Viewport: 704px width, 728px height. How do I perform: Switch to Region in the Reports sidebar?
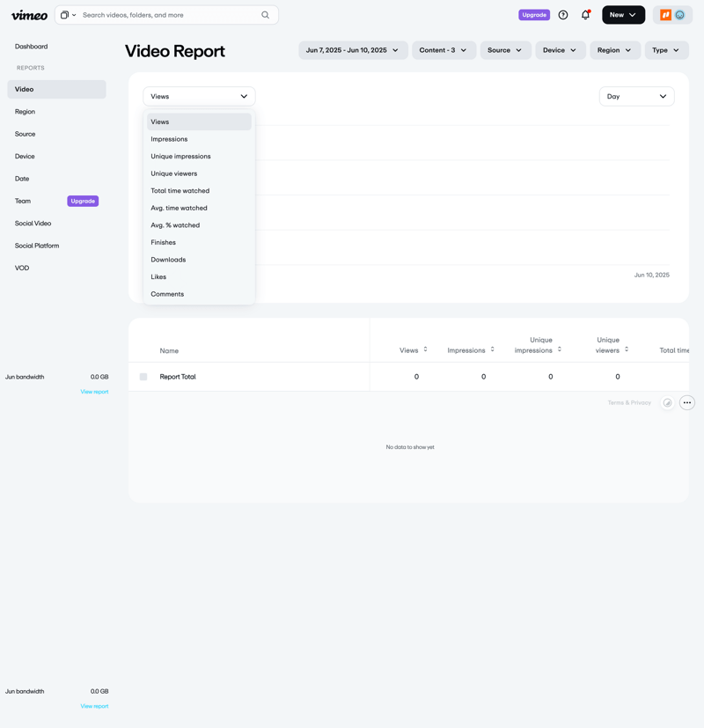pyautogui.click(x=25, y=111)
